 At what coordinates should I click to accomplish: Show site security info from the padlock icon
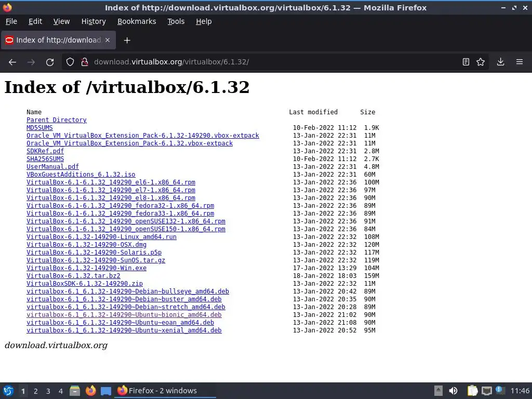pos(85,62)
